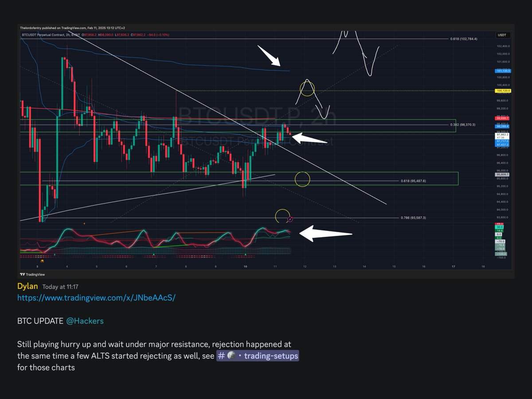This screenshot has height=399, width=532.
Task: Click the @Hackers role mention
Action: [85, 321]
